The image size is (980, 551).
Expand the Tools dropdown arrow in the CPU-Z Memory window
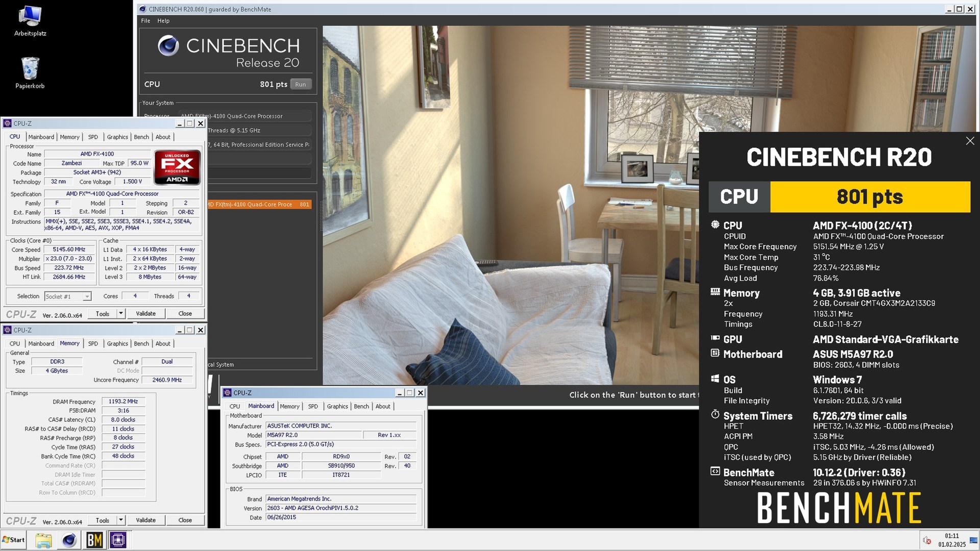pyautogui.click(x=121, y=520)
